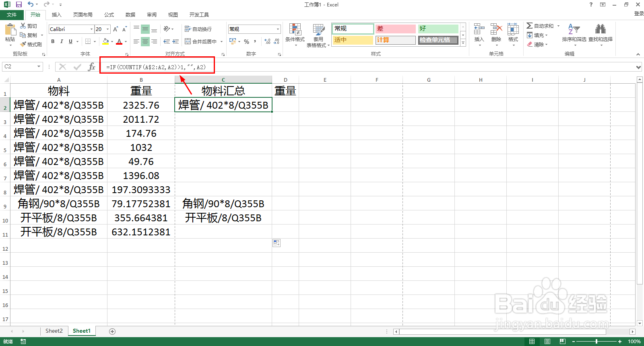
Task: Toggle middle vertical alignment
Action: pyautogui.click(x=145, y=29)
